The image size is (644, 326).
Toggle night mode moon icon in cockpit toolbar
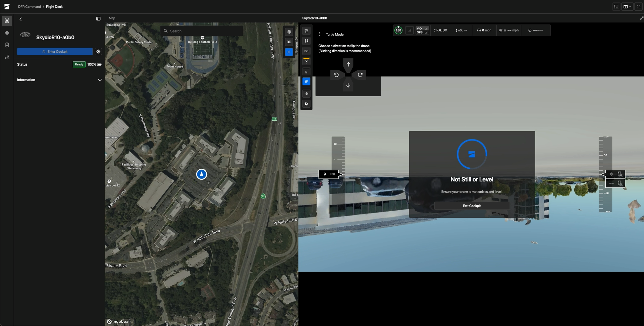pos(306,104)
